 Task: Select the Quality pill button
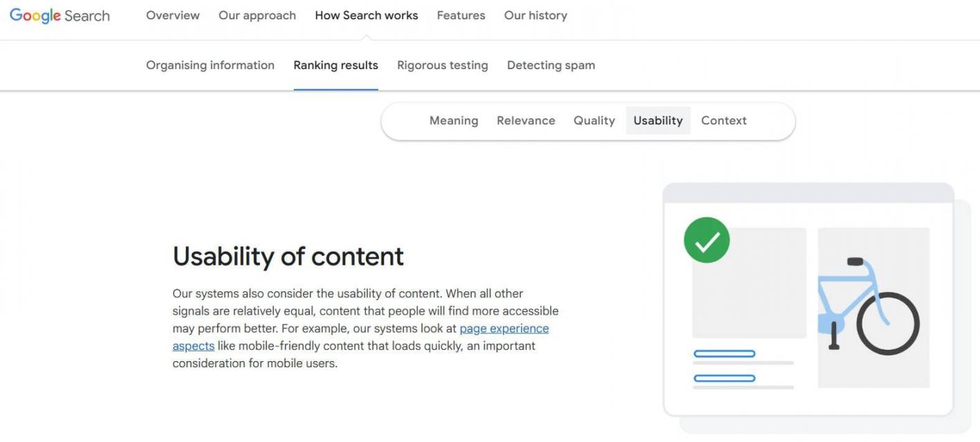coord(594,120)
